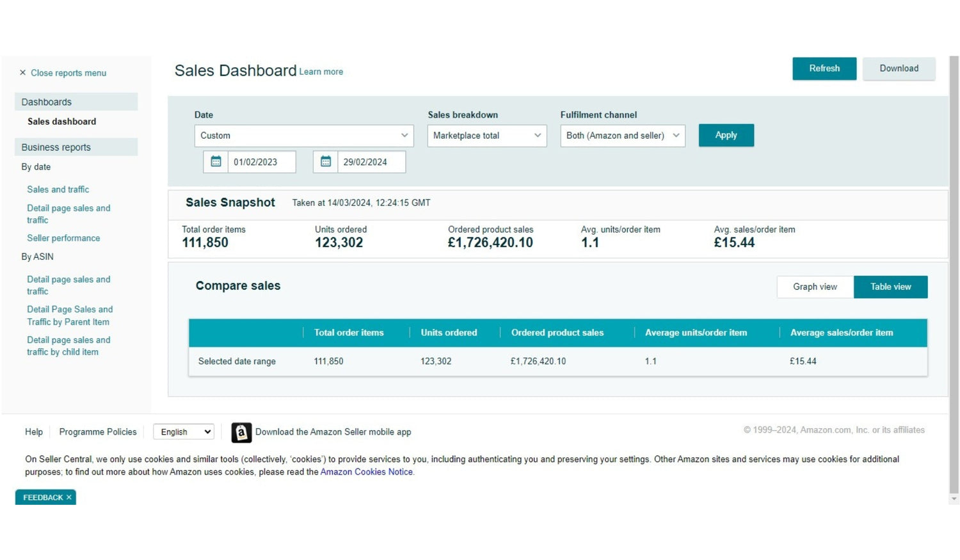Open the Seller performance report
This screenshot has width=960, height=560.
click(x=63, y=238)
